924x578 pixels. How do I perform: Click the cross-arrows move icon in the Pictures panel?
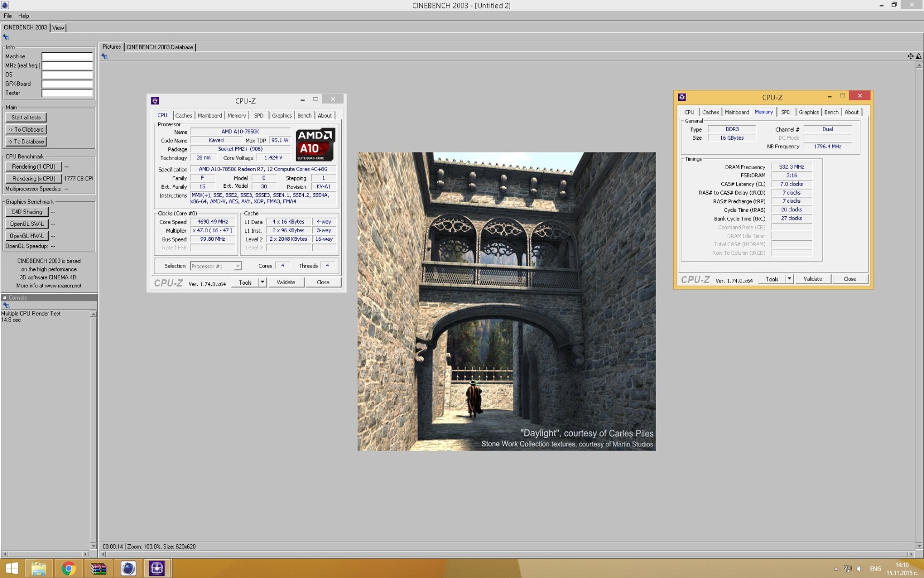[911, 56]
